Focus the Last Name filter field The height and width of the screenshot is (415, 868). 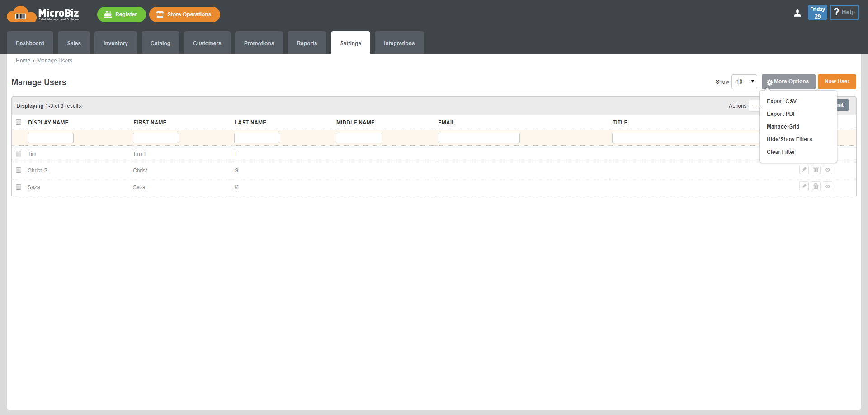(x=257, y=138)
